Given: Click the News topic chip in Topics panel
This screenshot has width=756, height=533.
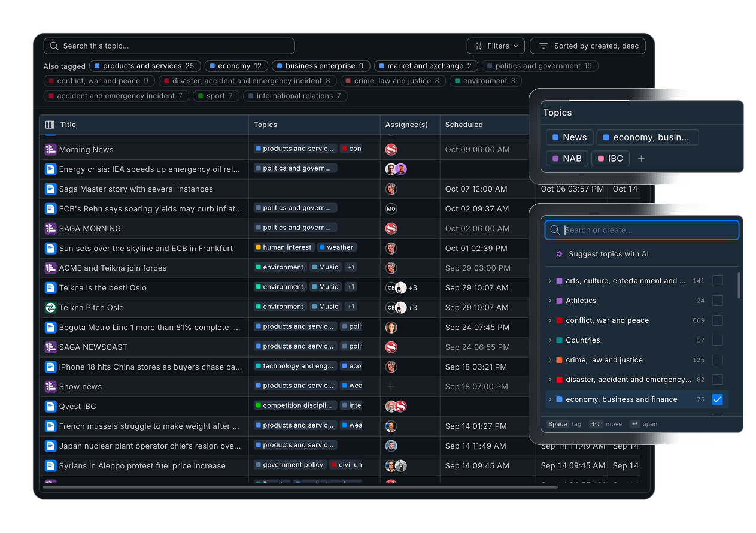Looking at the screenshot, I should (570, 137).
